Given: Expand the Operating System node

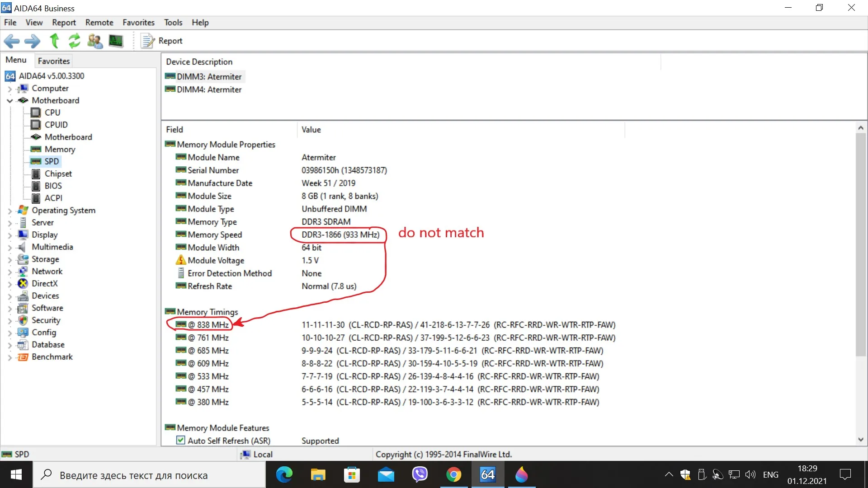Looking at the screenshot, I should (9, 211).
